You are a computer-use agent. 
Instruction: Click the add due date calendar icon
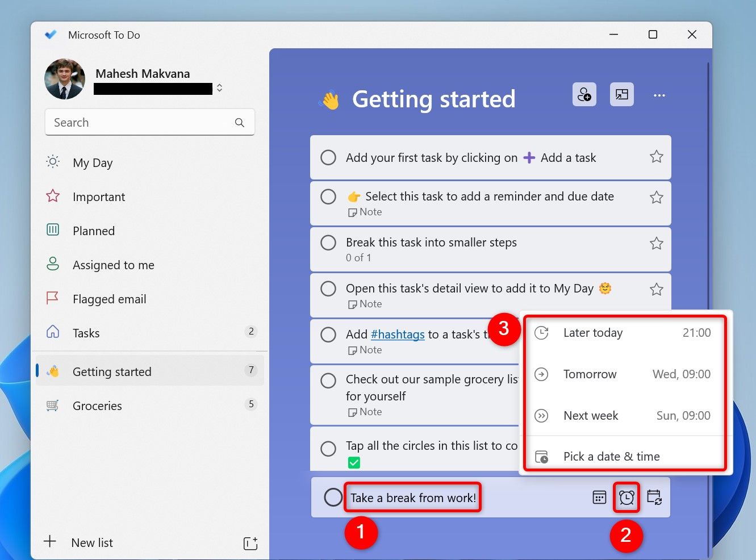599,498
